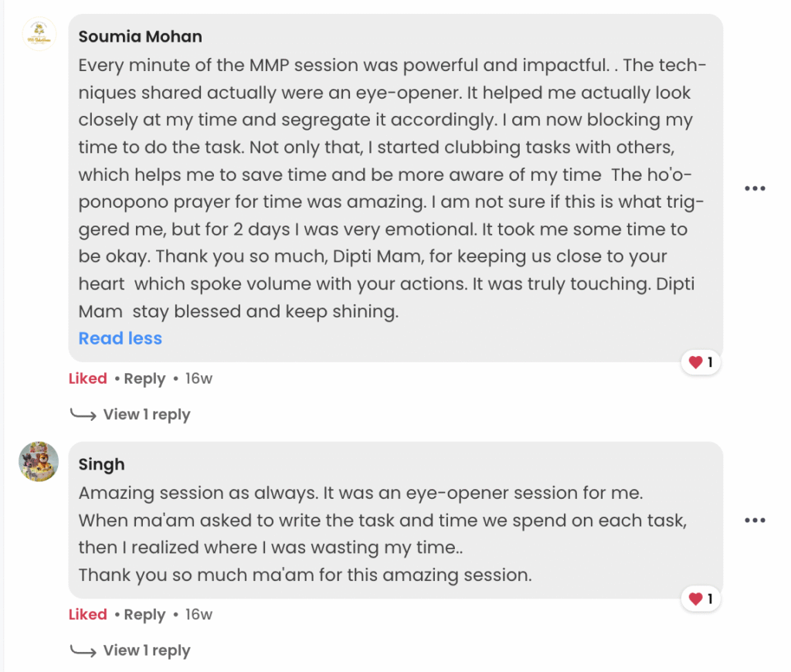This screenshot has width=791, height=672.
Task: Click the Singh author name
Action: [x=101, y=464]
